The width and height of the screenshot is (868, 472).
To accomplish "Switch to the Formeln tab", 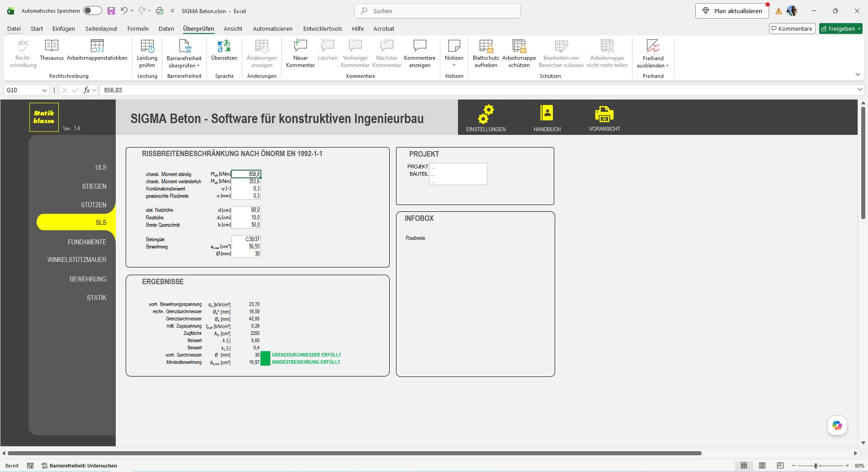I will [x=138, y=29].
